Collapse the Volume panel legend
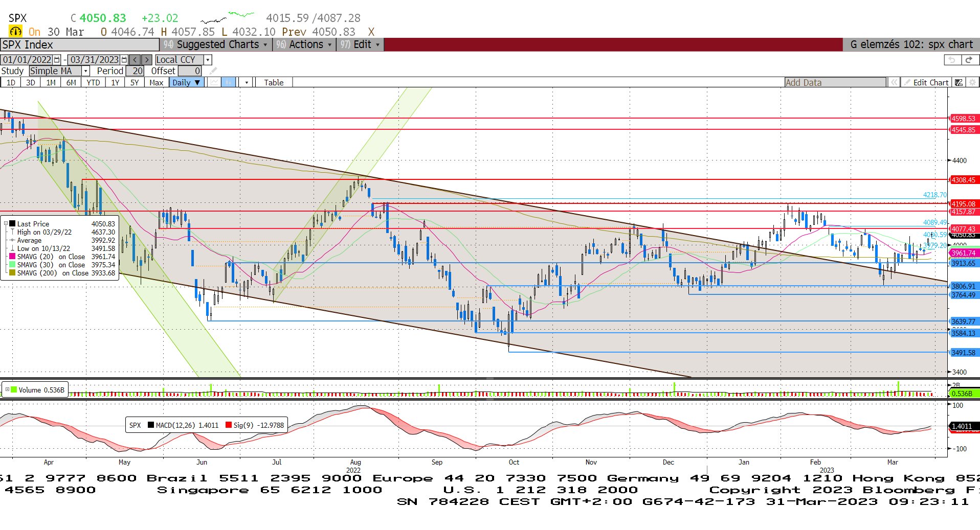 pyautogui.click(x=7, y=390)
